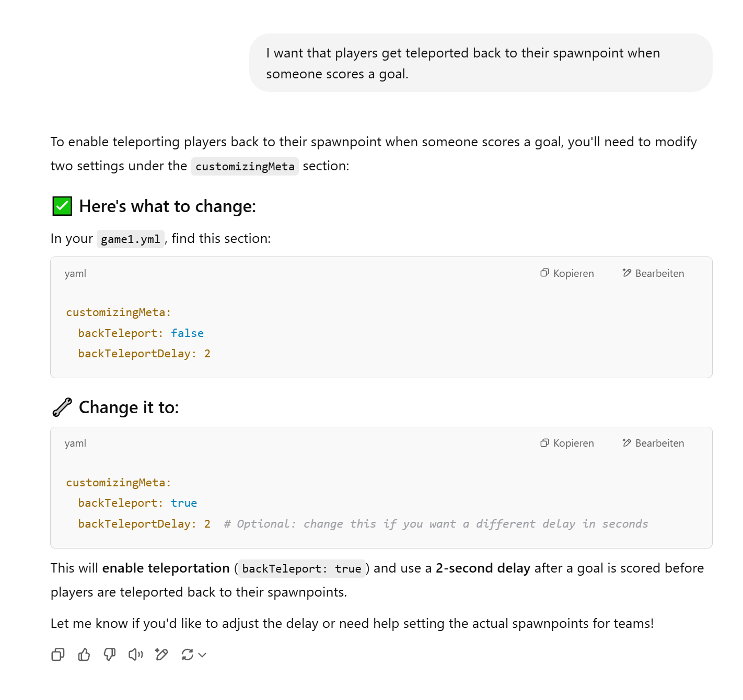The width and height of the screenshot is (743, 700).
Task: Click the user message bubble about teleporting players
Action: point(480,63)
